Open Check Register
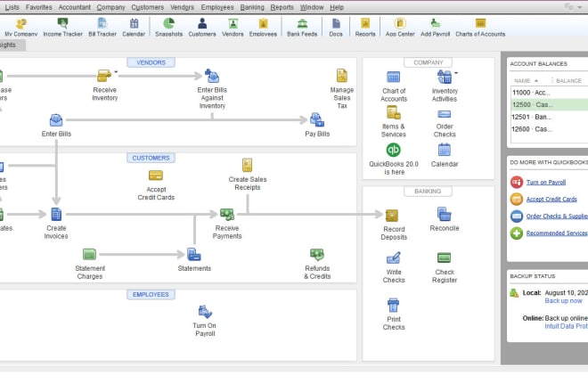The width and height of the screenshot is (588, 392). pyautogui.click(x=445, y=257)
